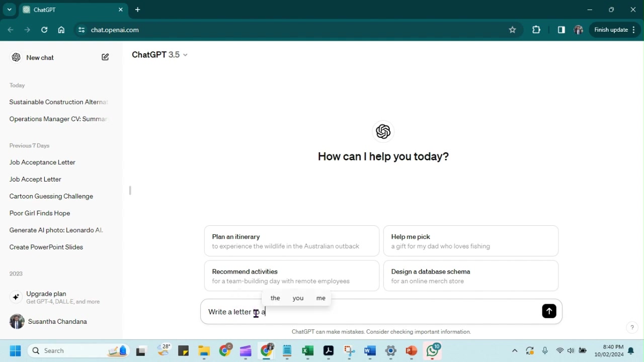Open File Explorer from the taskbar
This screenshot has height=362, width=644.
click(204, 350)
